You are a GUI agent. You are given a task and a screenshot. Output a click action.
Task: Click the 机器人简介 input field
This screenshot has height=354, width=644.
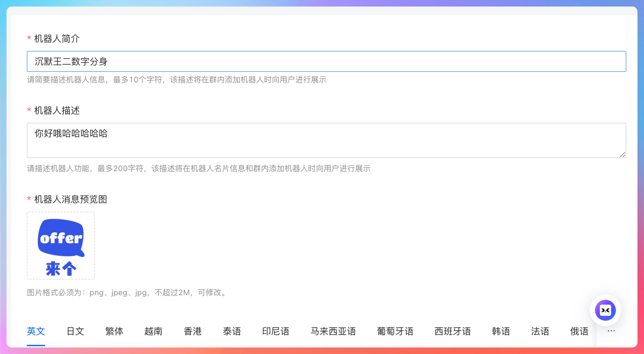(x=326, y=62)
